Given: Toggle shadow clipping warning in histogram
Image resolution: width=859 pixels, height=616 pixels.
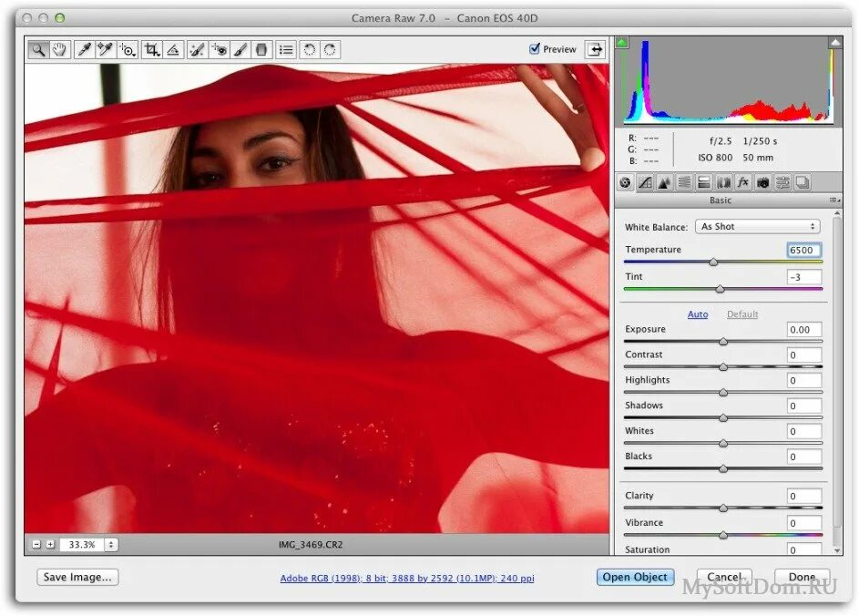Looking at the screenshot, I should click(622, 43).
